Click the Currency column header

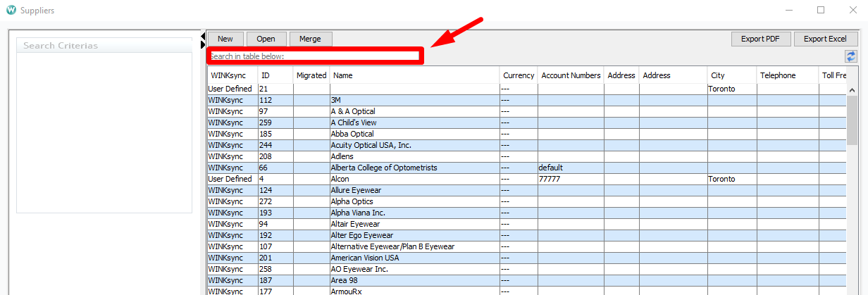click(x=519, y=75)
